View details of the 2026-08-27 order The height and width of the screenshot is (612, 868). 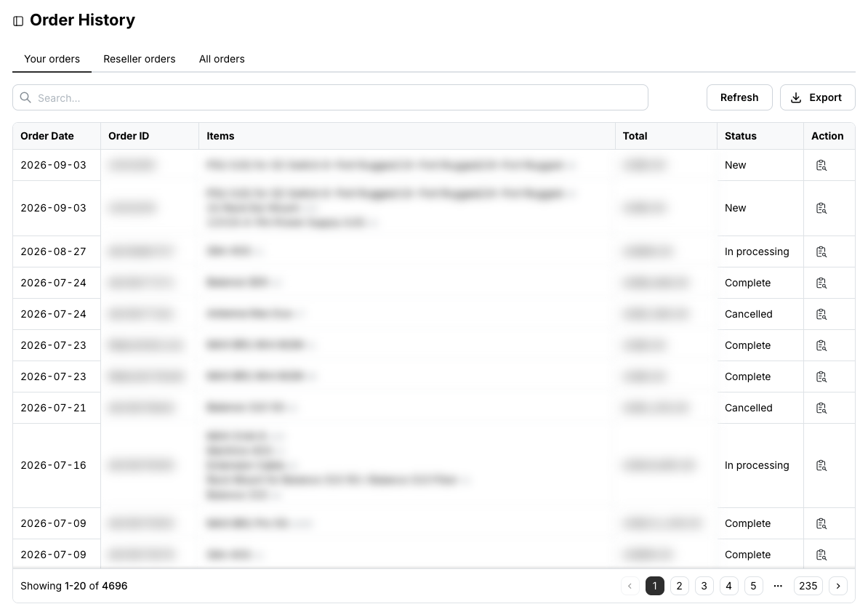pos(821,251)
